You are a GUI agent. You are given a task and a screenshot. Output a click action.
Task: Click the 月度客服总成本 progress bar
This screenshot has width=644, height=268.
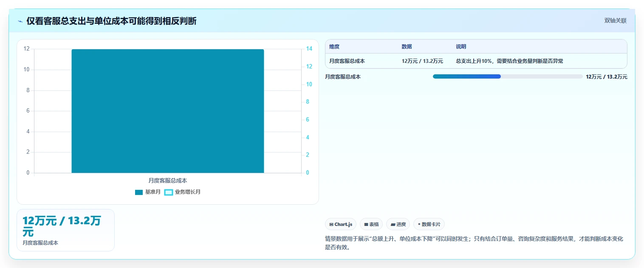(x=508, y=76)
